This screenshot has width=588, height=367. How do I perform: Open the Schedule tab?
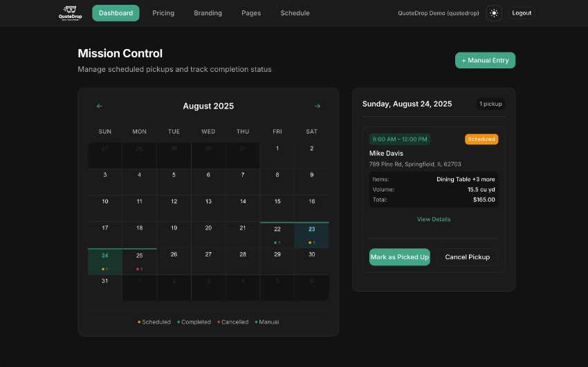click(x=295, y=13)
